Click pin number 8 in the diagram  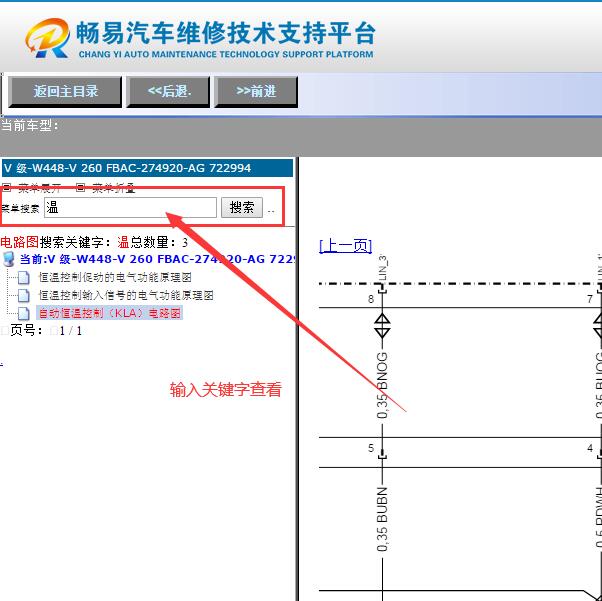click(x=370, y=299)
